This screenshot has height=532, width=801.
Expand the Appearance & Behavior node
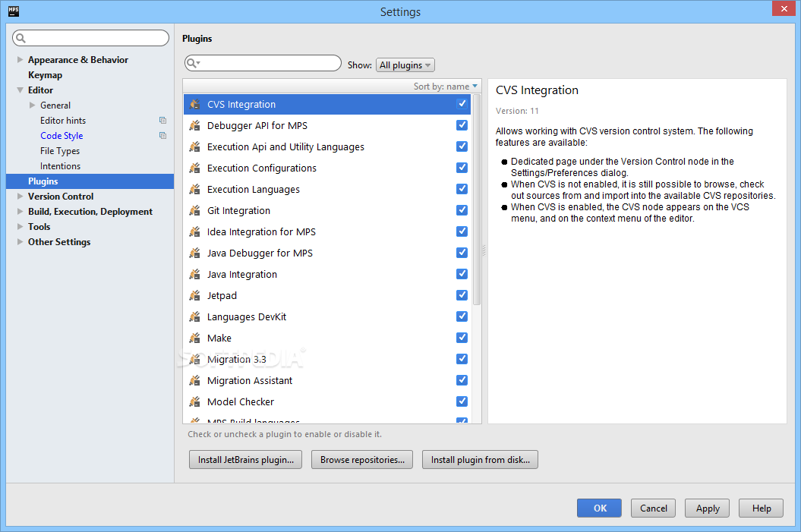click(20, 60)
